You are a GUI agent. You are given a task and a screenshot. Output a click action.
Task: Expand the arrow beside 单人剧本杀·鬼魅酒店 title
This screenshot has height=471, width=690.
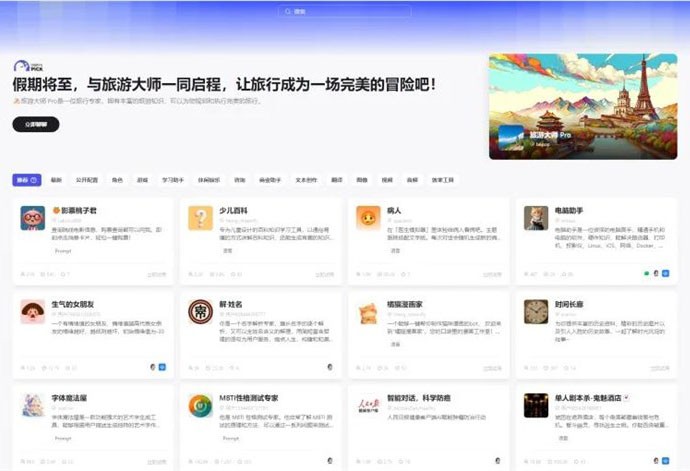(627, 398)
